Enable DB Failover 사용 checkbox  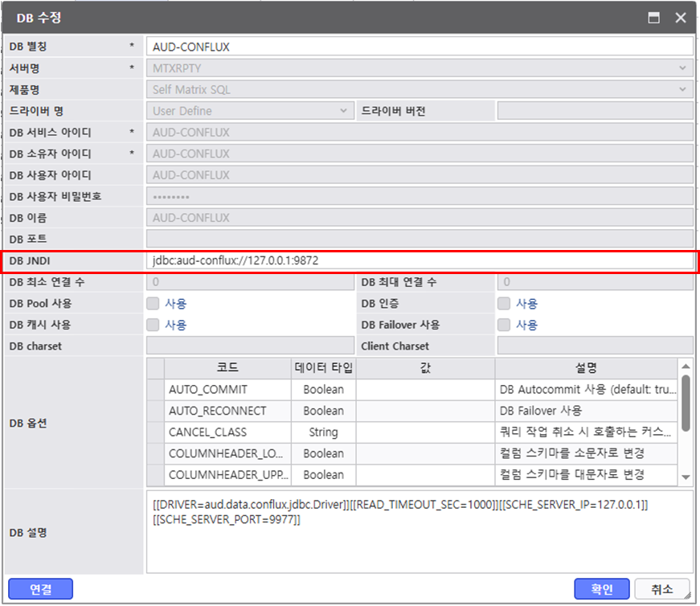pos(504,325)
